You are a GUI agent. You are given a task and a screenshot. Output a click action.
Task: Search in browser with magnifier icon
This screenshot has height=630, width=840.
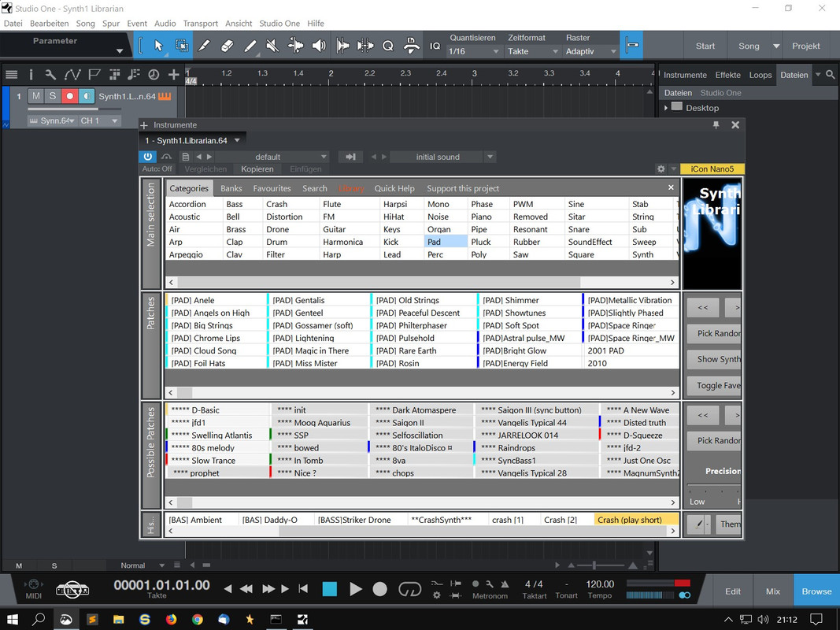tap(831, 75)
